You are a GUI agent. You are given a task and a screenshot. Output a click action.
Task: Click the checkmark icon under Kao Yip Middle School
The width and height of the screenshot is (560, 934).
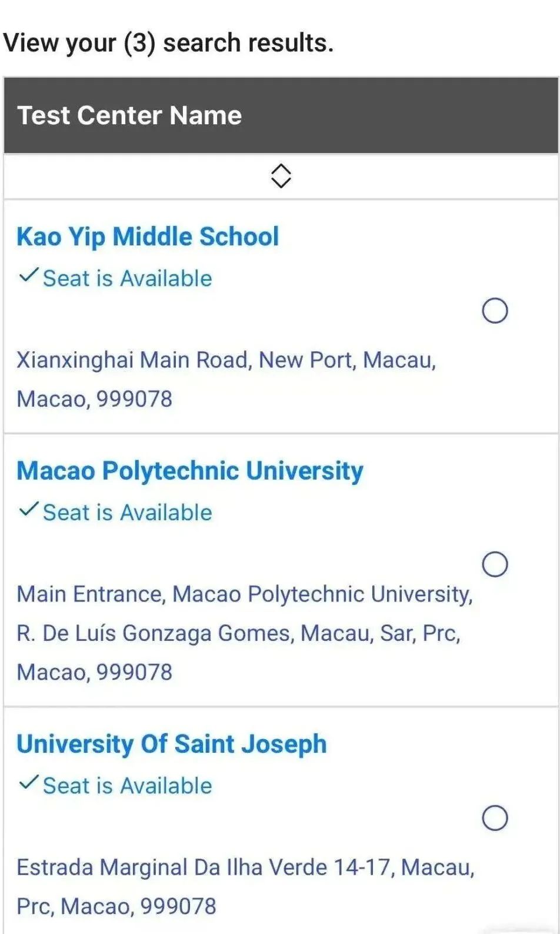tap(29, 275)
